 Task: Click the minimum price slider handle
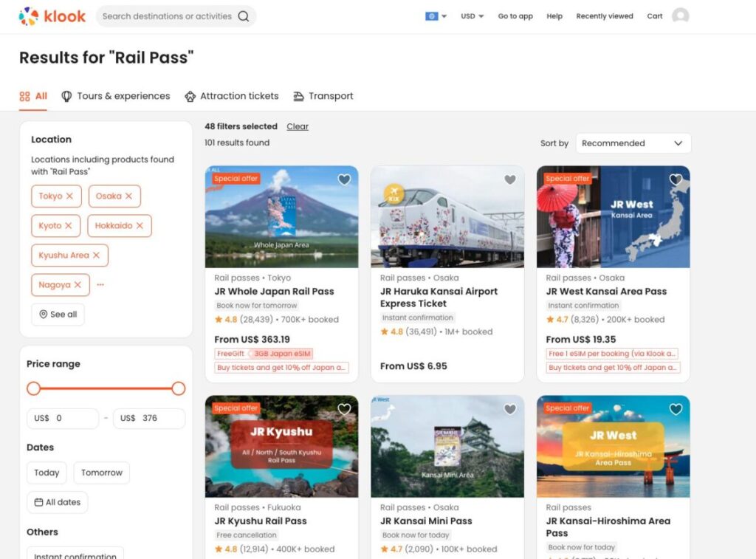[x=33, y=388]
